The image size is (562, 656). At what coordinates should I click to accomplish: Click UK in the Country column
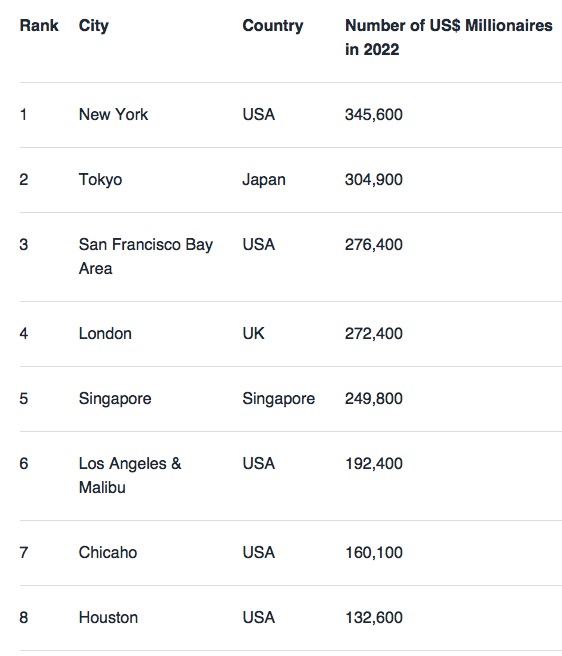pos(254,333)
